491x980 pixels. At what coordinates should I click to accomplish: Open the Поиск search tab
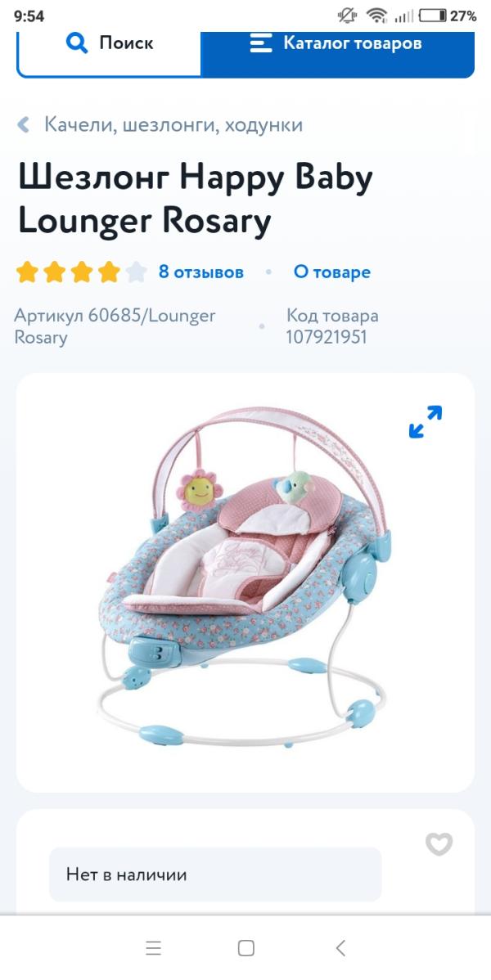[109, 52]
